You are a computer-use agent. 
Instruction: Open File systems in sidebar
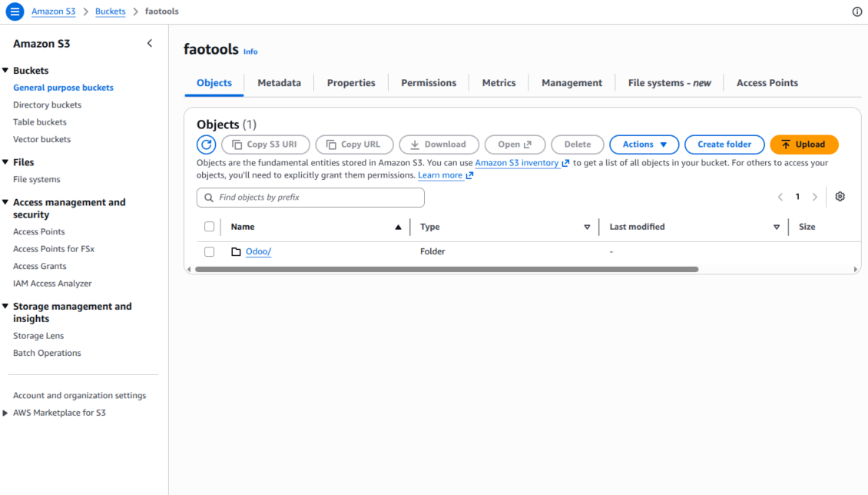[x=37, y=179]
